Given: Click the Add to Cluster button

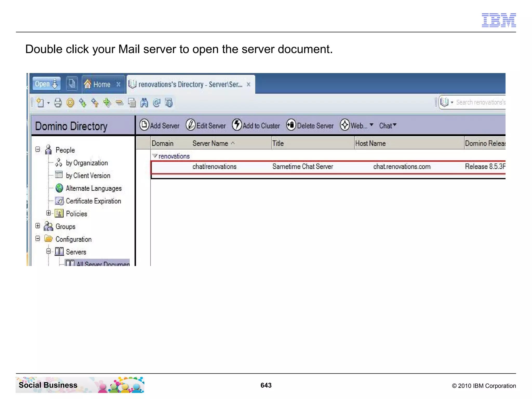Looking at the screenshot, I should point(256,125).
